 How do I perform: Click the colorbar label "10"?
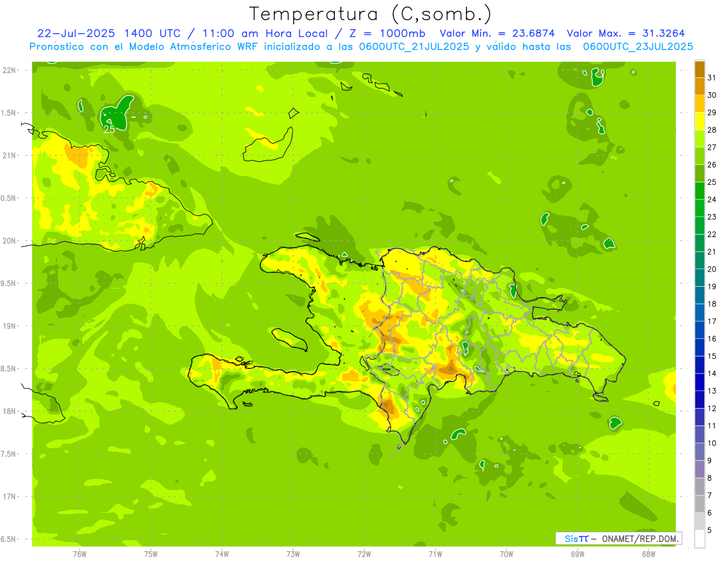[712, 443]
